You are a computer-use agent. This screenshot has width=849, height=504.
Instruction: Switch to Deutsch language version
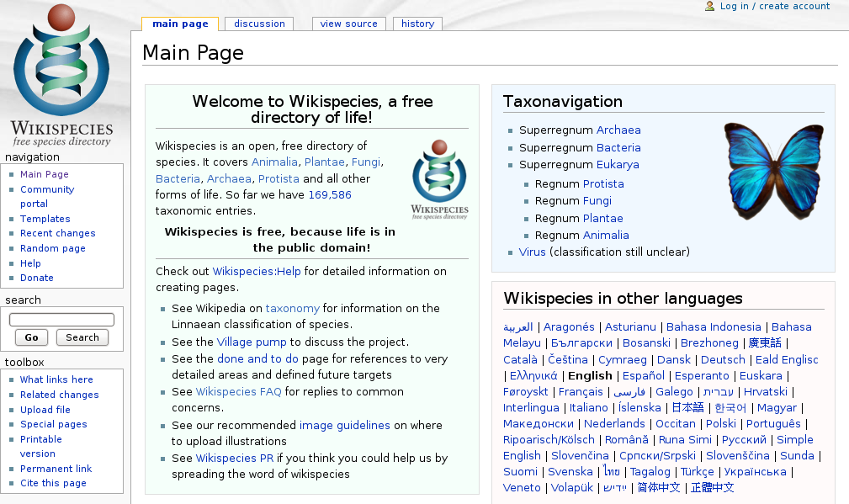pos(723,359)
